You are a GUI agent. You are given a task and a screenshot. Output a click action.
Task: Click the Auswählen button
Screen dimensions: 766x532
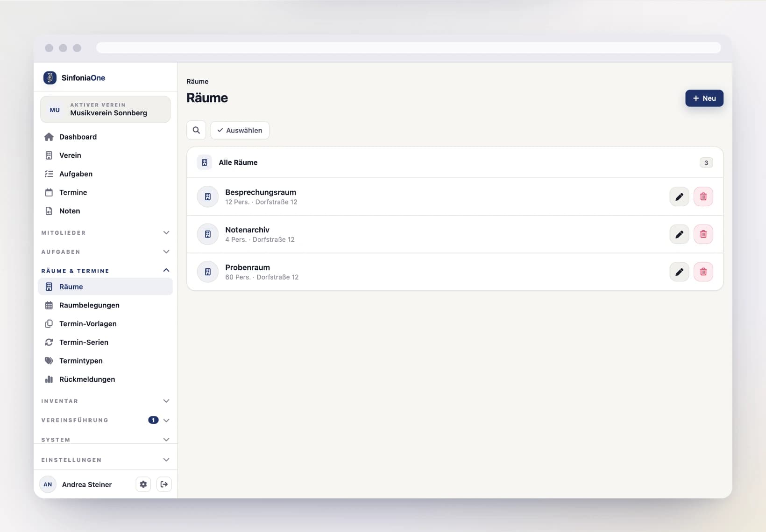tap(240, 130)
